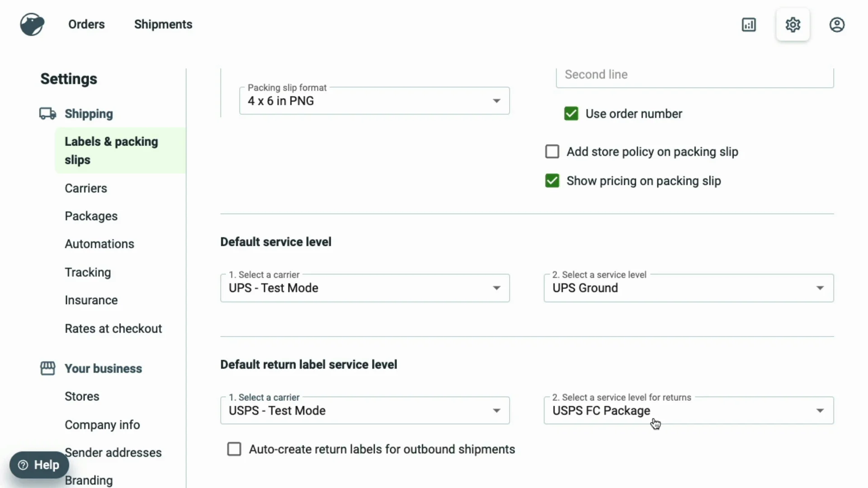
Task: Click the Shippo penguin logo
Action: point(32,24)
